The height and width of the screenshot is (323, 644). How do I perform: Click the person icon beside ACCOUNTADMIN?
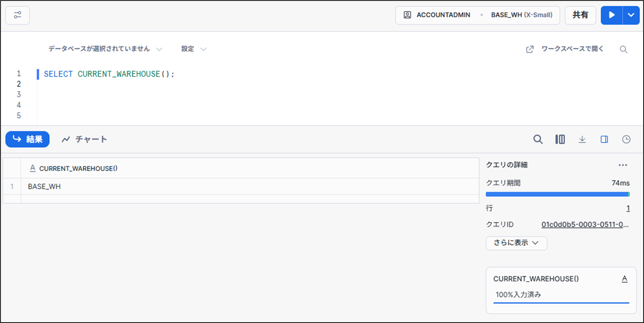coord(407,15)
